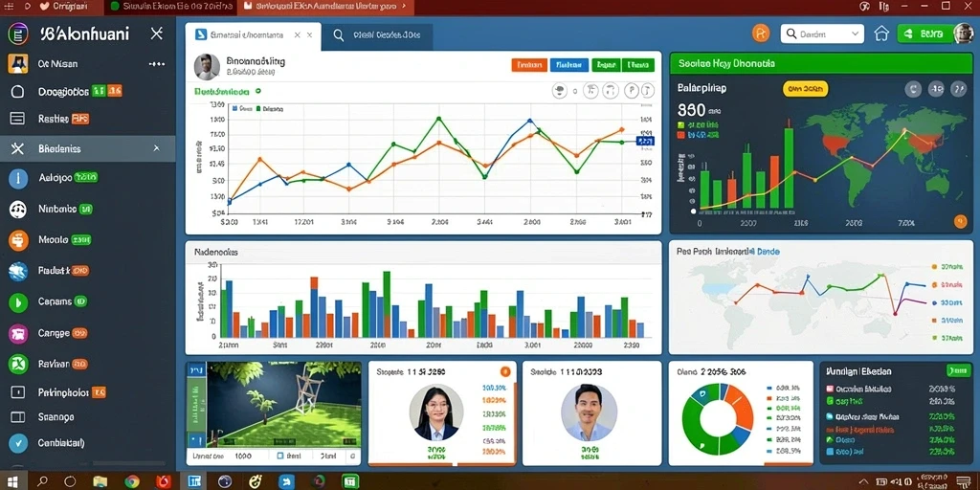This screenshot has width=980, height=490.
Task: Click the green button beside the home icon
Action: coord(925,33)
